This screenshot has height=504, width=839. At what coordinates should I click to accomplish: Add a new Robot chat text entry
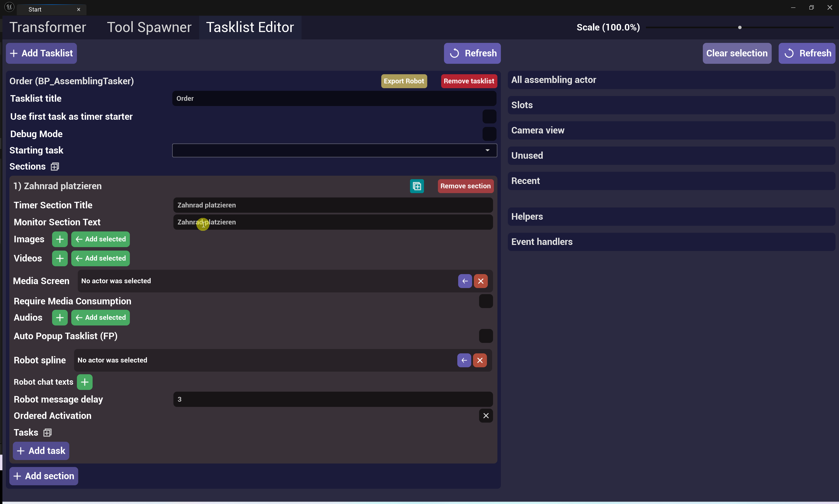point(85,382)
